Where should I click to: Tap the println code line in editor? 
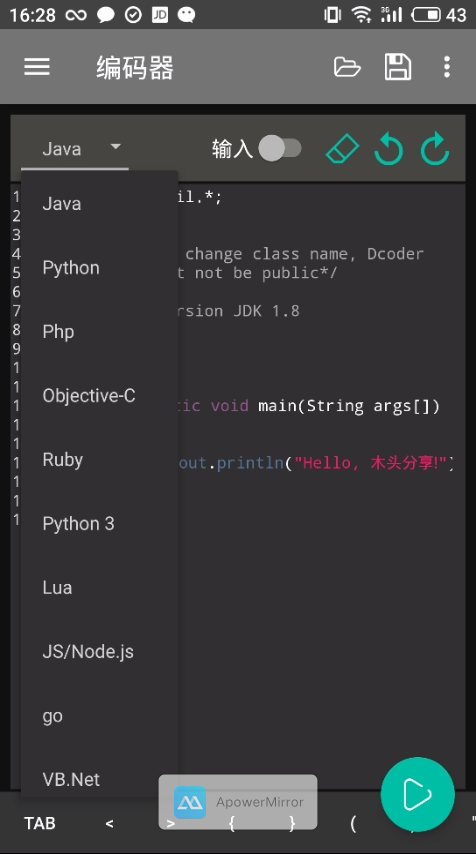(x=316, y=463)
